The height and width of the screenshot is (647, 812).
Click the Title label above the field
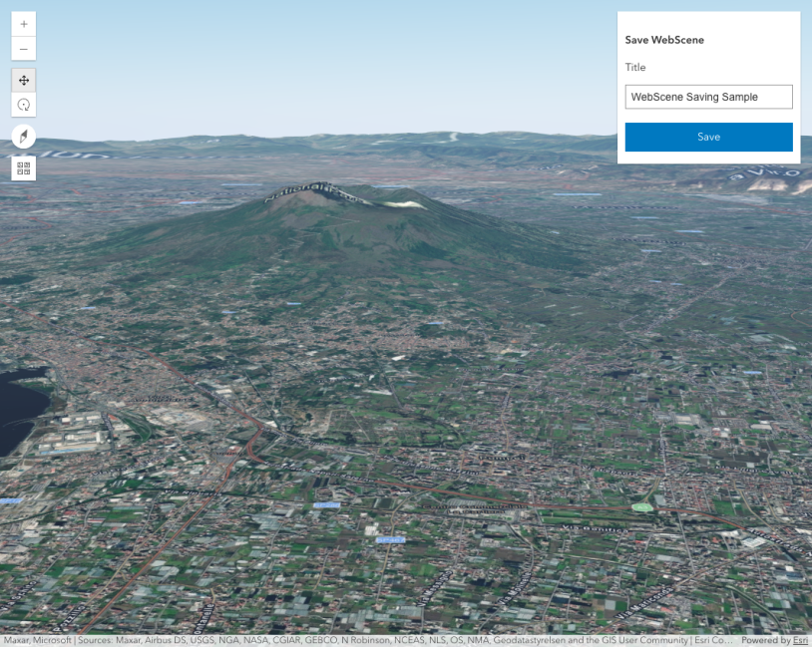coord(635,68)
